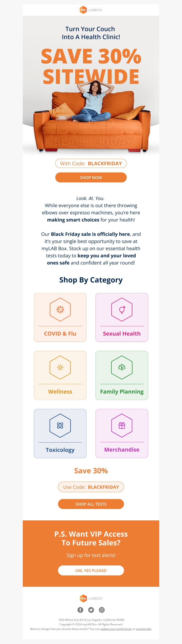The height and width of the screenshot is (644, 182).
Task: Open the Family Planning tree icon
Action: pyautogui.click(x=122, y=368)
